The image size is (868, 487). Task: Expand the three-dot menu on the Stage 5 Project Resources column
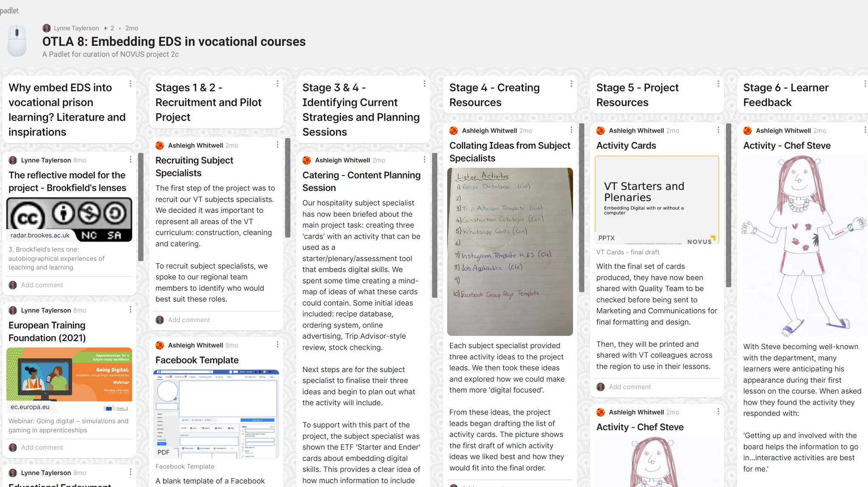[x=718, y=83]
